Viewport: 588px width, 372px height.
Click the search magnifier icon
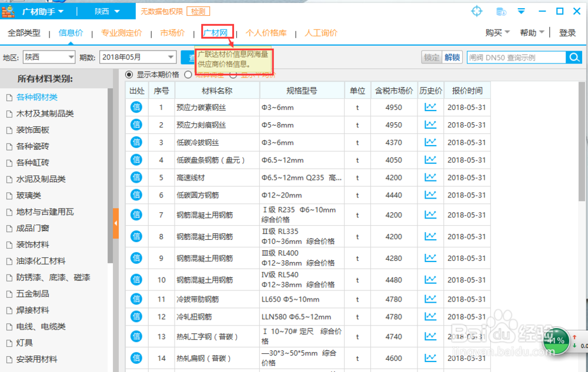coord(574,58)
